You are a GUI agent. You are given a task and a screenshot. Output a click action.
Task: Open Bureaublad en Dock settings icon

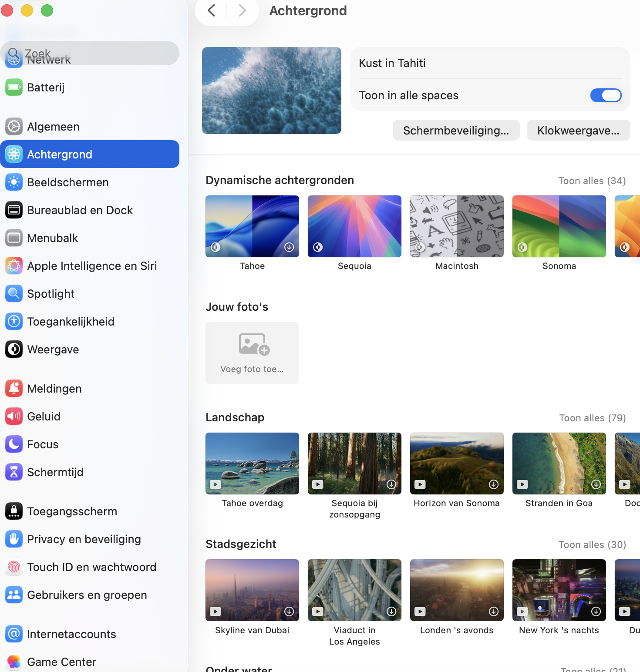[14, 210]
